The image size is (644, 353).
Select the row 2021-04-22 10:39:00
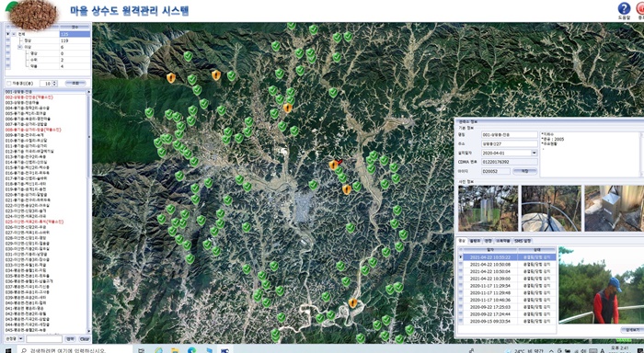pos(508,279)
